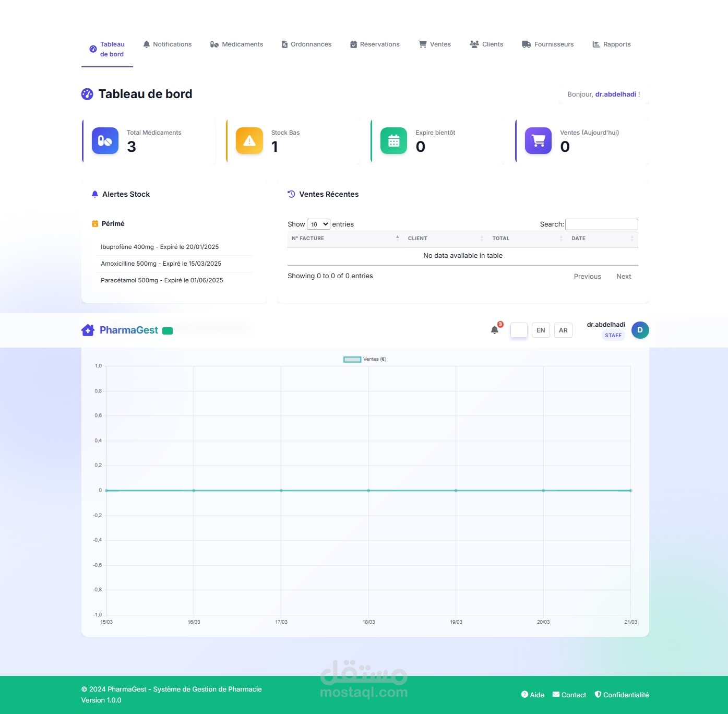
Task: Click the dashboard gauge icon beside the title
Action: coord(87,94)
